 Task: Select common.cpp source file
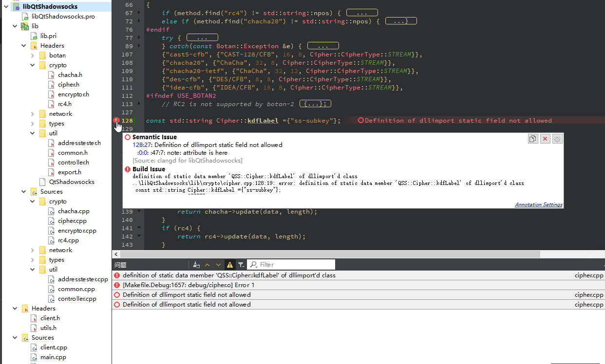(76, 289)
